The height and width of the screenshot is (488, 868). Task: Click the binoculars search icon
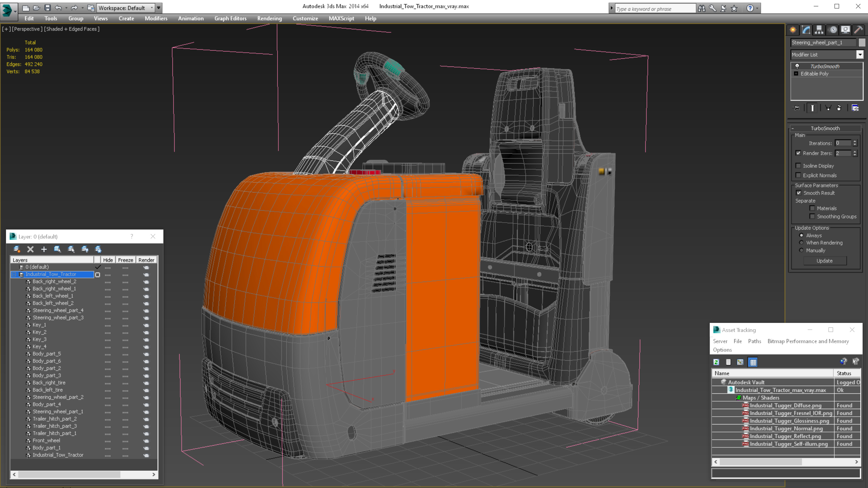click(702, 8)
